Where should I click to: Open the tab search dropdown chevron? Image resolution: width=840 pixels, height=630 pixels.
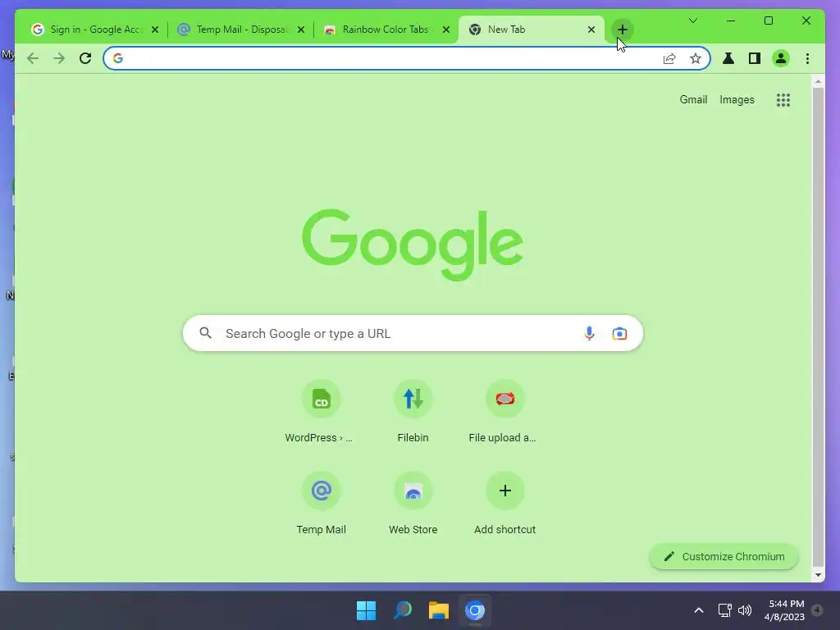click(692, 21)
